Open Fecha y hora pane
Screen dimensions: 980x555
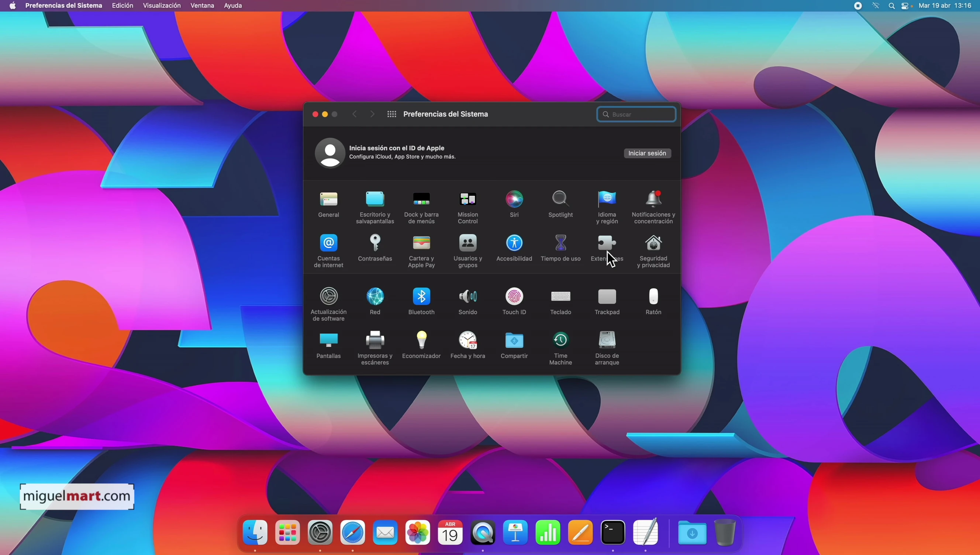(x=468, y=345)
